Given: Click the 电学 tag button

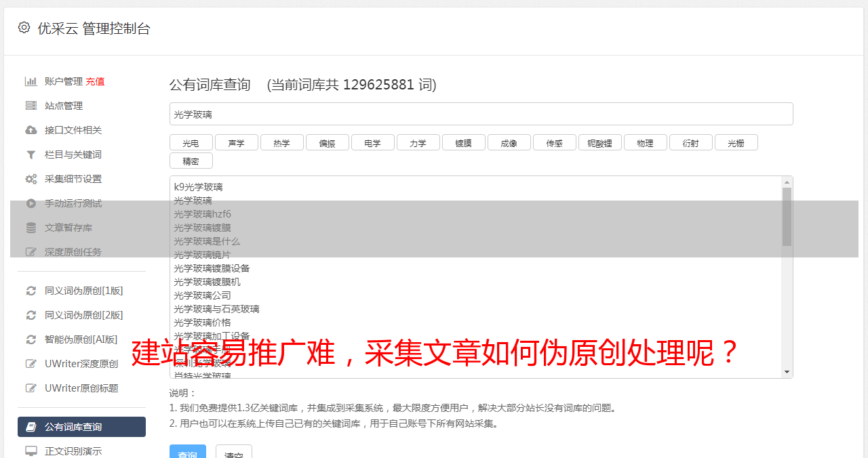Looking at the screenshot, I should coord(373,142).
